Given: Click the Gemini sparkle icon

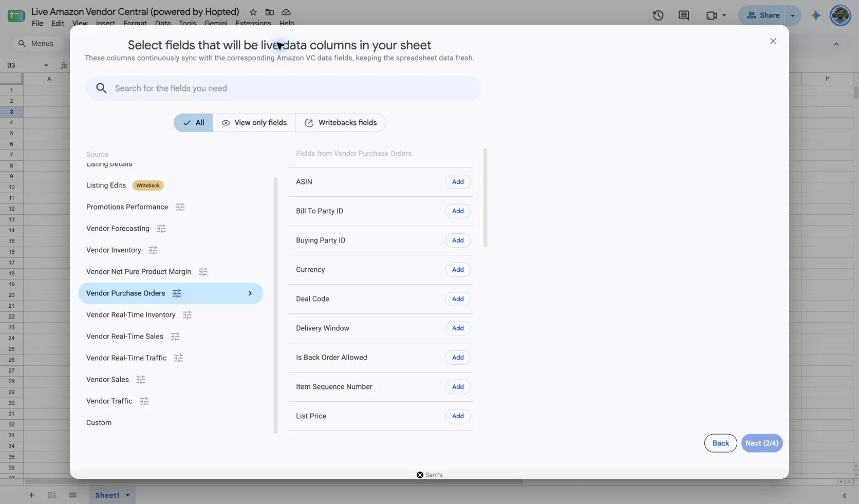Looking at the screenshot, I should (x=816, y=15).
